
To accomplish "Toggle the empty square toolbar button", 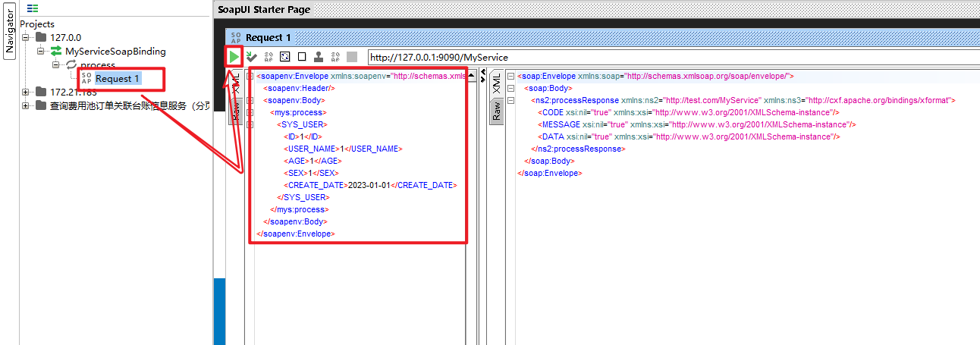I will (302, 57).
